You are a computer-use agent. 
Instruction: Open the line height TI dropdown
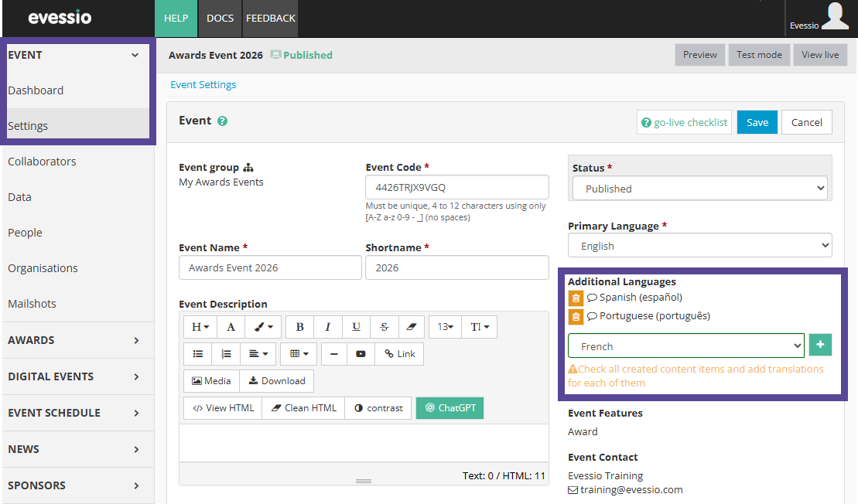click(x=480, y=327)
